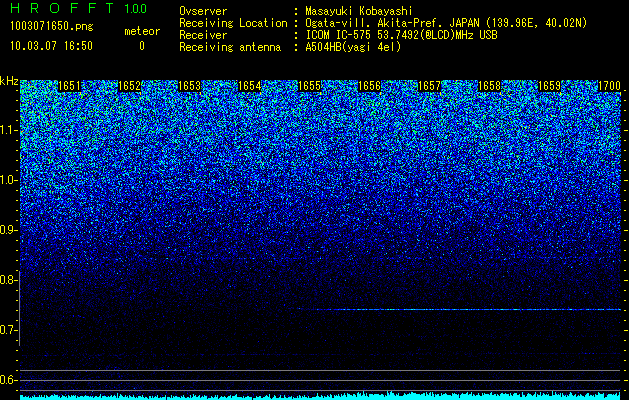This screenshot has width=629, height=400.
Task: Click the 0.6 kHz axis label
Action: (x=8, y=380)
